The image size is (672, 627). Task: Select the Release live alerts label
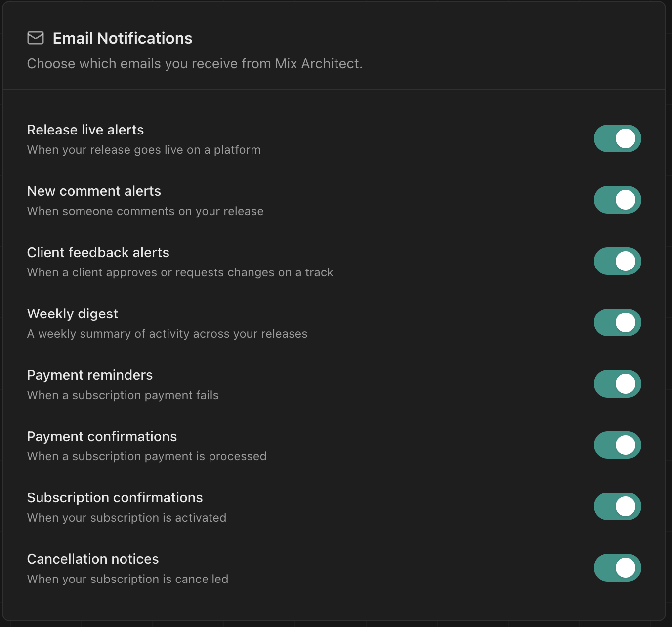[x=85, y=130]
